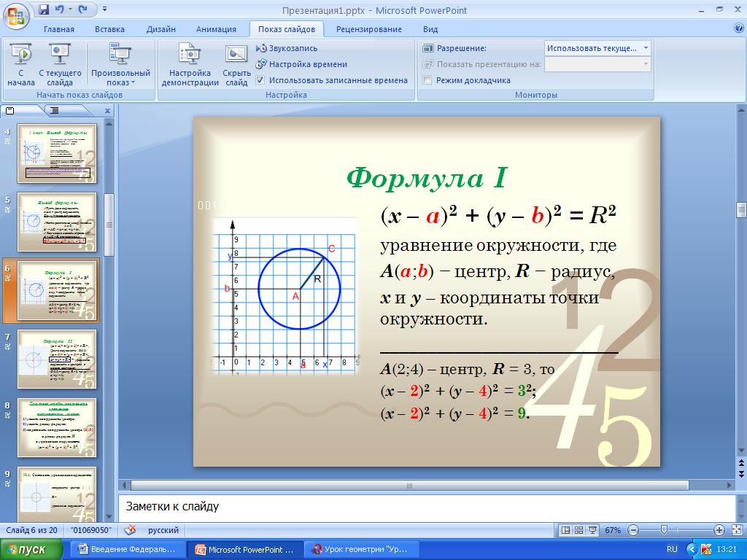Select slide 8 thumbnail
This screenshot has height=560, width=747.
[x=57, y=428]
